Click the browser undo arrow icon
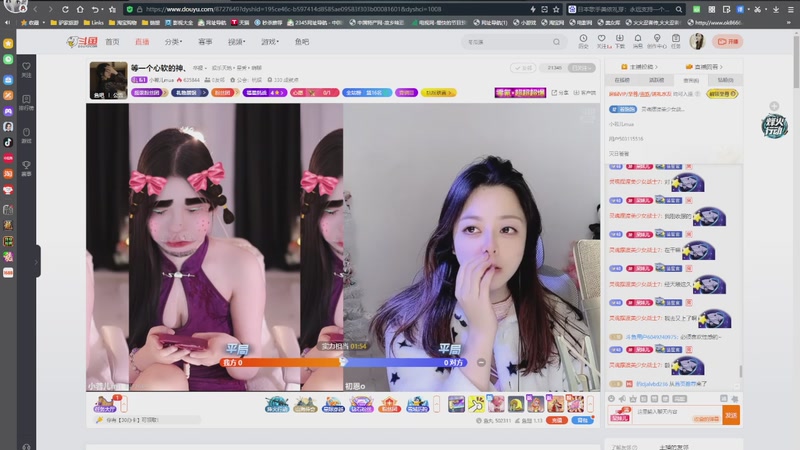 pos(95,9)
